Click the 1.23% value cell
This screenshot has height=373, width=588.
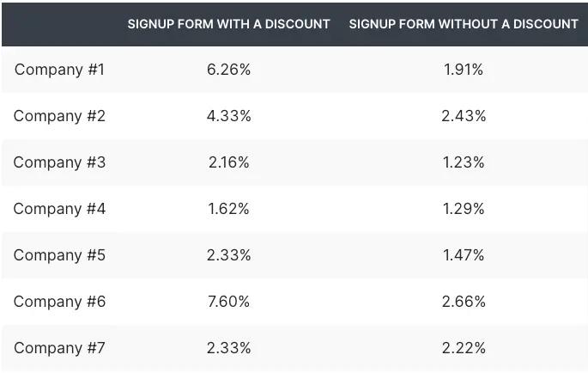click(x=464, y=162)
